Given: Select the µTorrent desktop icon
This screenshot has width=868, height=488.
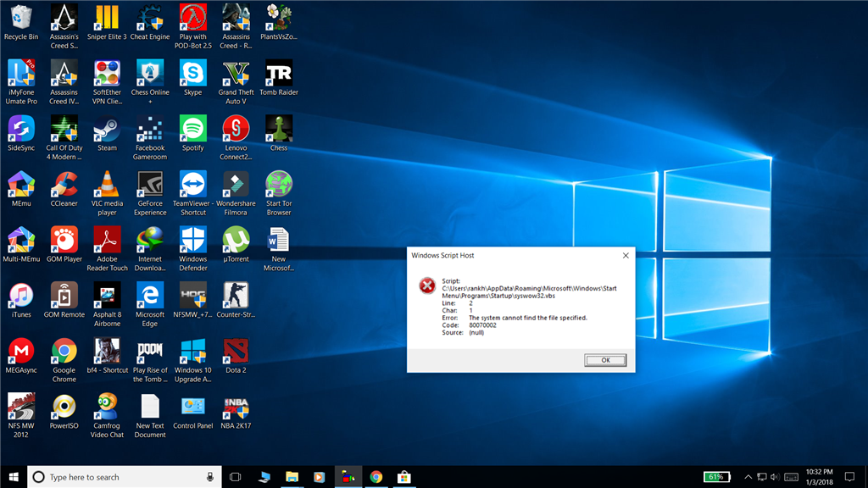Looking at the screenshot, I should tap(236, 245).
